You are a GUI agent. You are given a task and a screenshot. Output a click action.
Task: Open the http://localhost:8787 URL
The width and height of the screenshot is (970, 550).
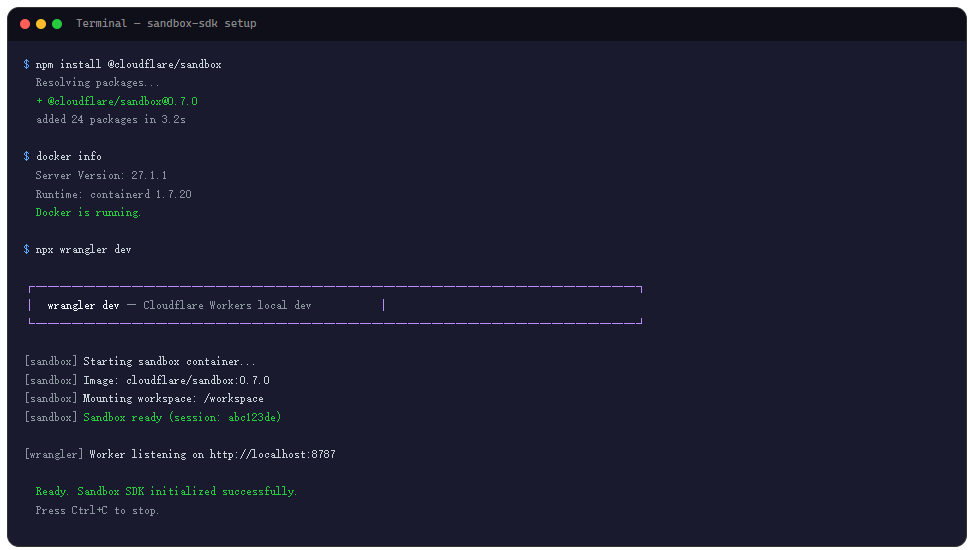coord(273,454)
